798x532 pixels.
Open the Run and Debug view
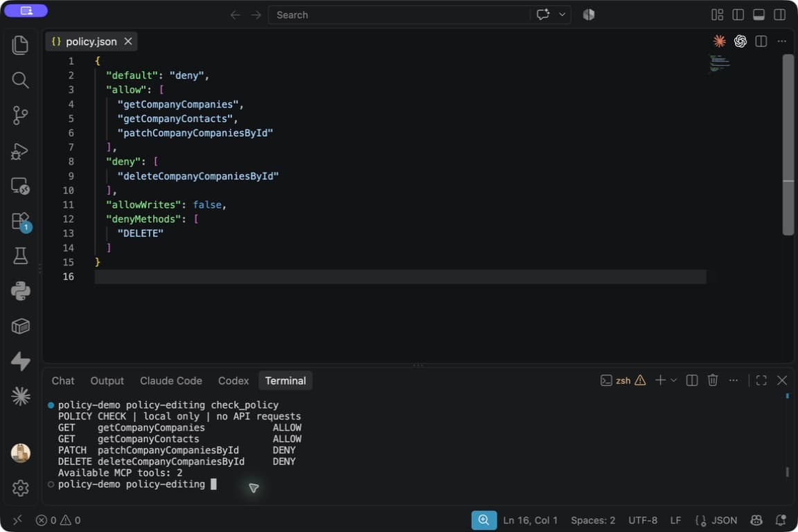pyautogui.click(x=20, y=151)
